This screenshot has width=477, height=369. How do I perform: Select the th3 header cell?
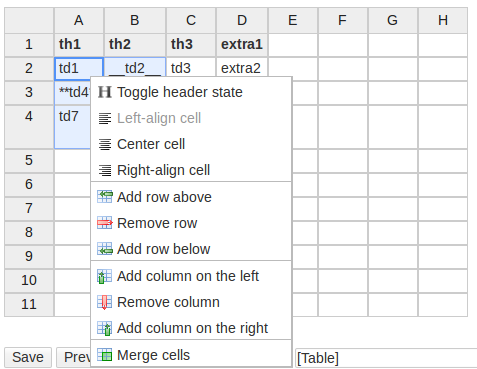point(191,45)
